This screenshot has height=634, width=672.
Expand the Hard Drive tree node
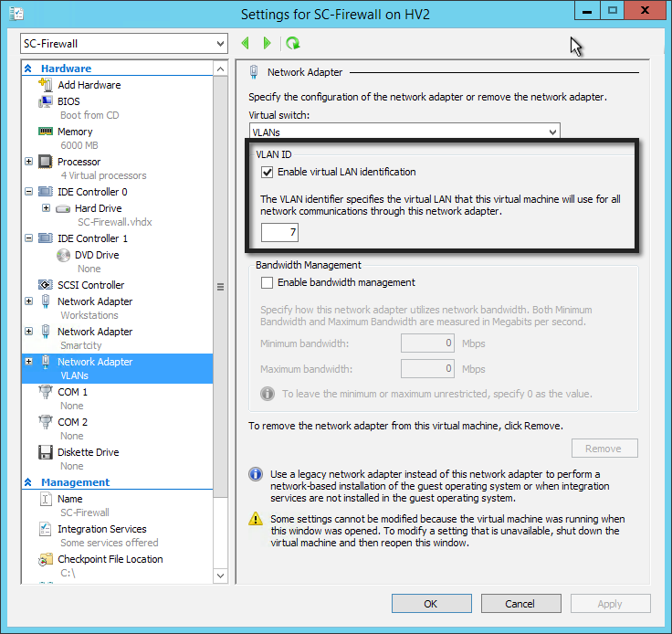(x=47, y=208)
